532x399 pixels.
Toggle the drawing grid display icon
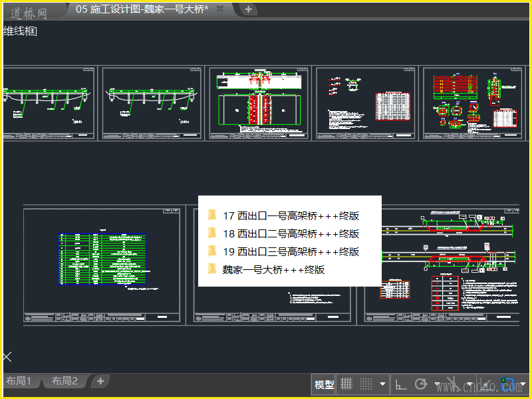pyautogui.click(x=346, y=384)
